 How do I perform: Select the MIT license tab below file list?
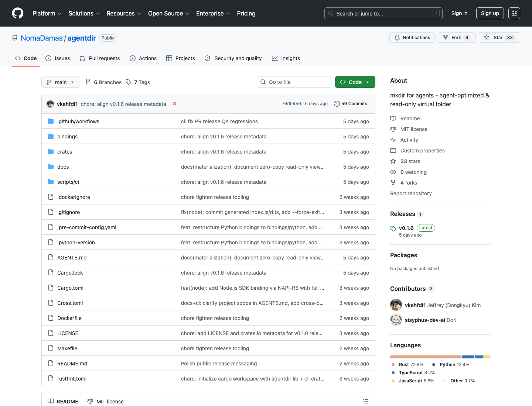click(x=105, y=401)
